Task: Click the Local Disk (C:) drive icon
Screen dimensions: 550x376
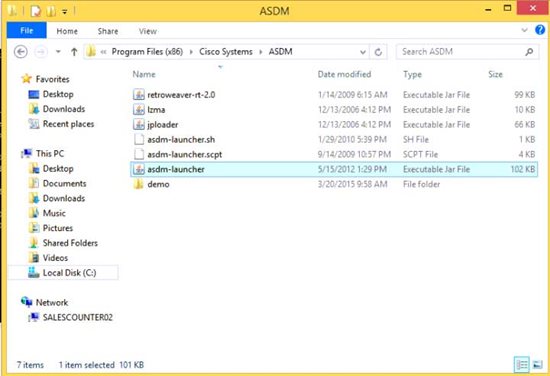Action: tap(34, 273)
